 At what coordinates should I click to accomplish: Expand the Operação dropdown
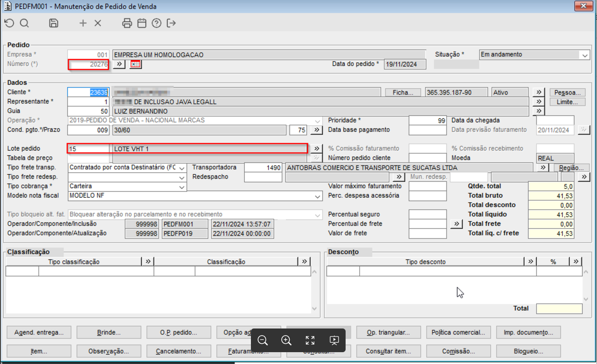[x=317, y=121]
